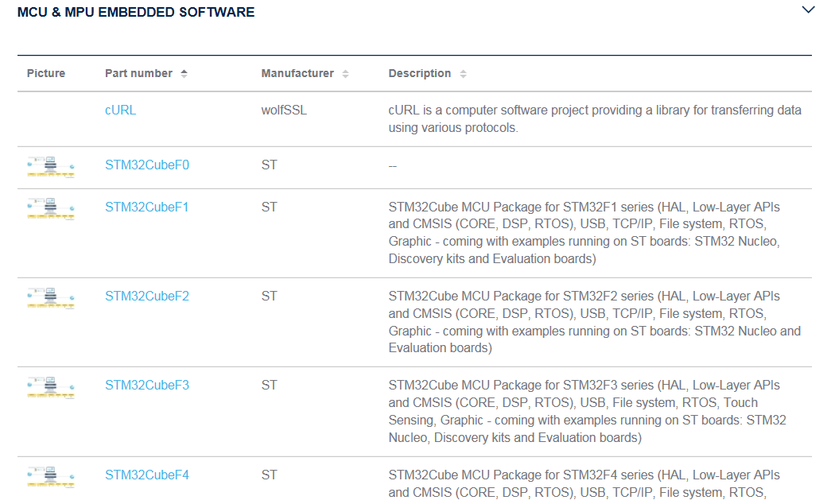Select the ST manufacturer cell for STM32CubeF2
Viewport: 835px width, 504px height.
pyautogui.click(x=269, y=296)
